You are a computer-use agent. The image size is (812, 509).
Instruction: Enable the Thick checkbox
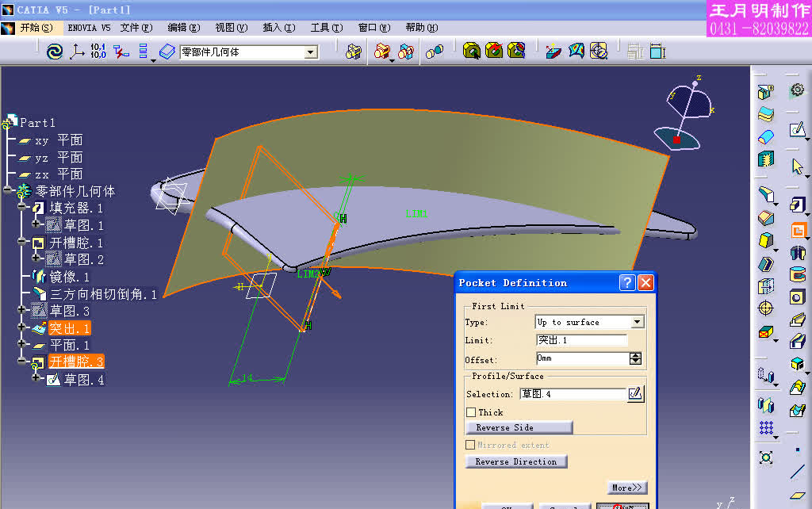(x=471, y=412)
